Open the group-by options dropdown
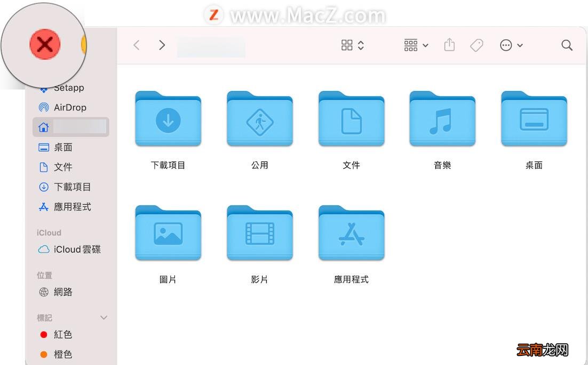The image size is (588, 365). coord(416,45)
